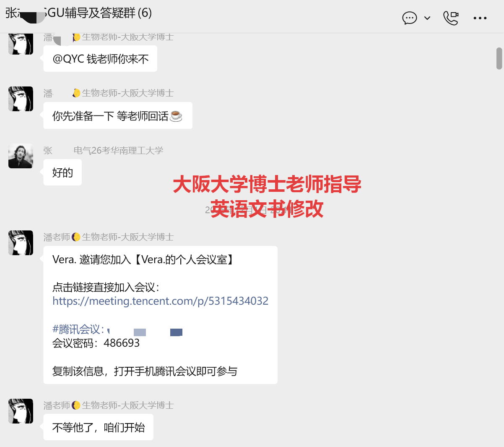Open avatar of 张 电气26考华南理工大学
This screenshot has width=504, height=447.
21,156
